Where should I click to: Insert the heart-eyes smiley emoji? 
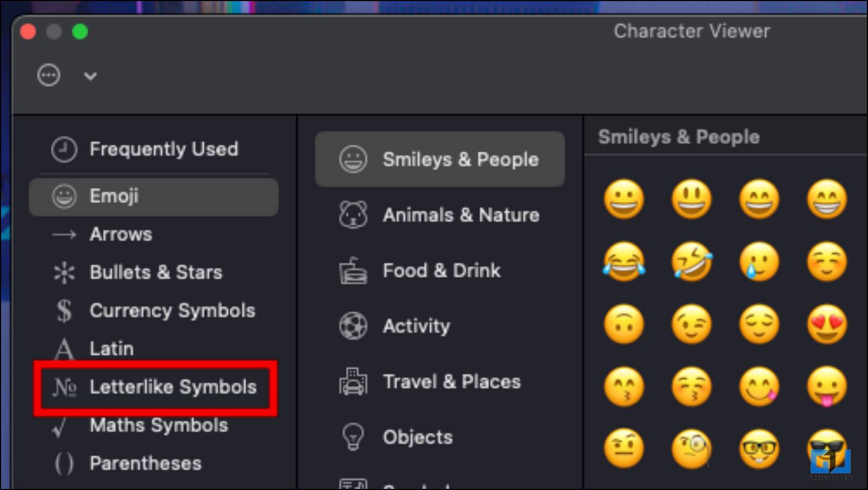pos(827,324)
